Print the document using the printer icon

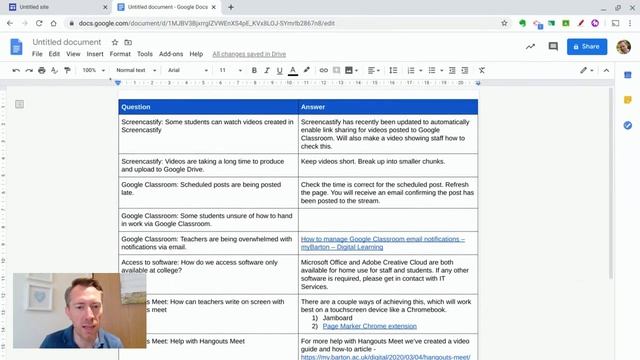click(x=42, y=71)
